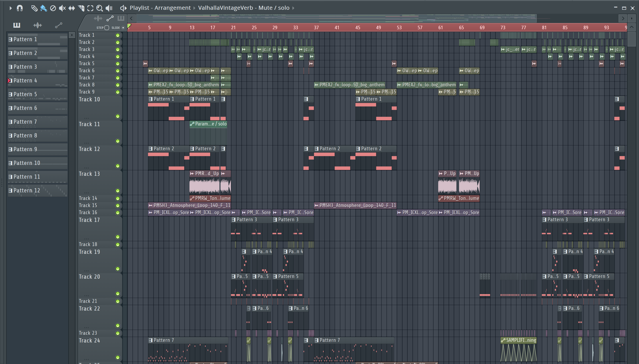The height and width of the screenshot is (364, 639).
Task: Click the P..Up audio clip icon
Action: pyautogui.click(x=441, y=174)
